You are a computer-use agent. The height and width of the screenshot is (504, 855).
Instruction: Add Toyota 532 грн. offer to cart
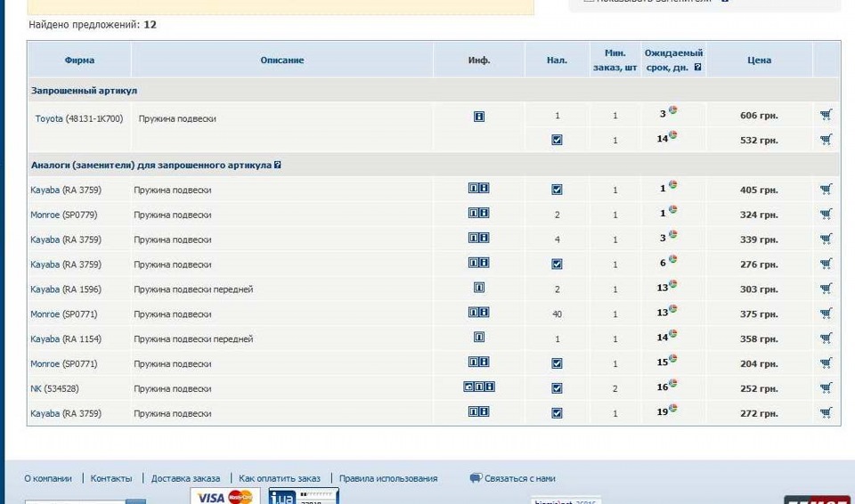pos(826,140)
